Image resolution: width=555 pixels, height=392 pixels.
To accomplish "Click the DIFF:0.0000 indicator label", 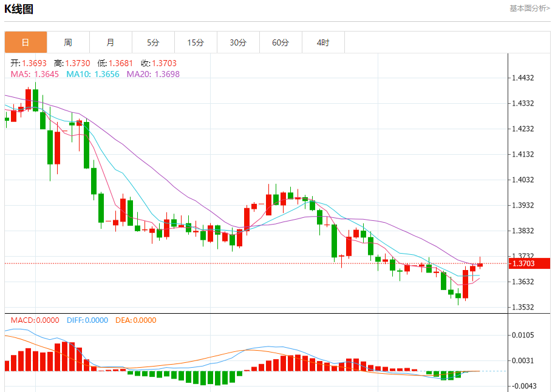I will click(x=87, y=320).
